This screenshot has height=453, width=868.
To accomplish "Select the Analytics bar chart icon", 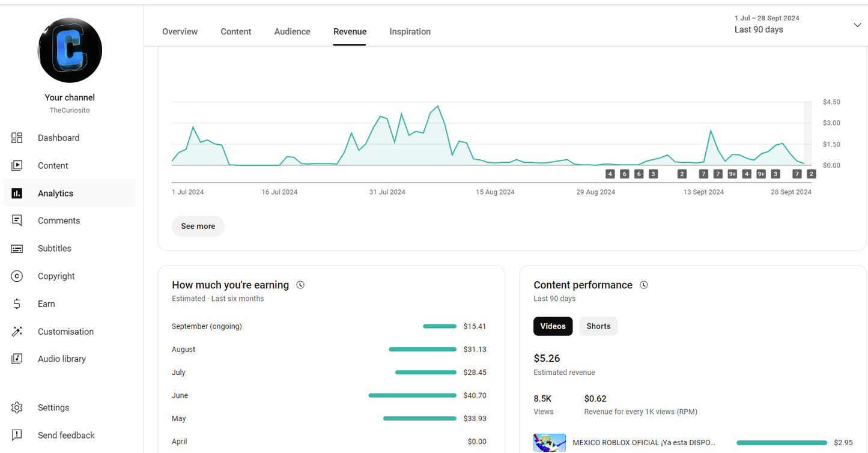I will point(17,193).
